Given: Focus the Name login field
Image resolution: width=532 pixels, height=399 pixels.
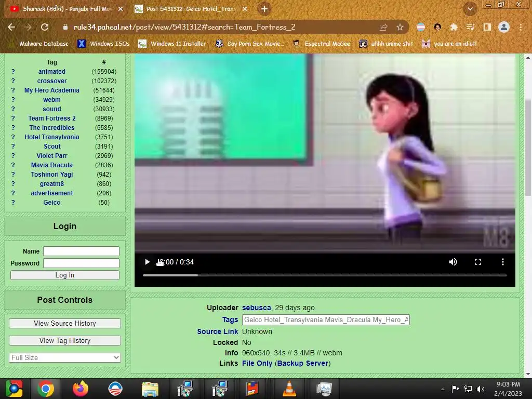Looking at the screenshot, I should pos(81,251).
